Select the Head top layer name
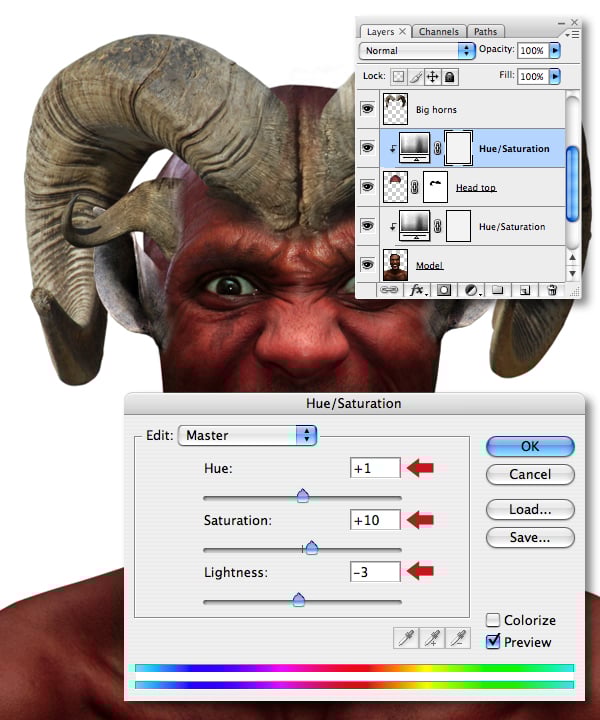This screenshot has width=600, height=720. [476, 187]
